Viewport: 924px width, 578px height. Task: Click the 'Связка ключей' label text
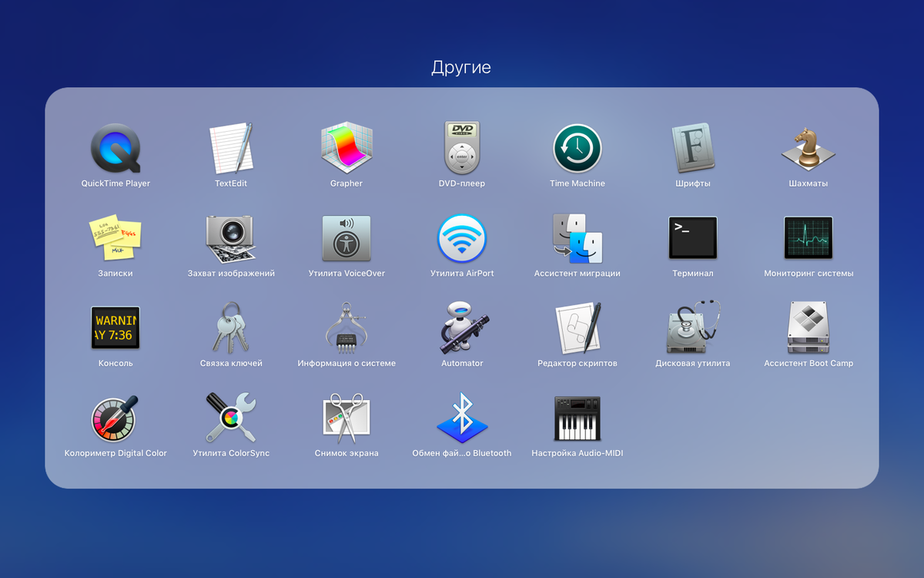click(x=231, y=363)
